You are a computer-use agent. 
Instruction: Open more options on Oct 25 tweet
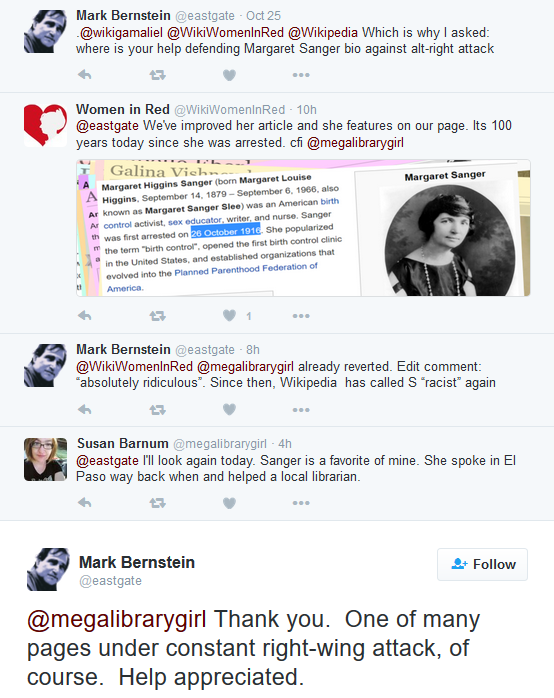tap(301, 75)
